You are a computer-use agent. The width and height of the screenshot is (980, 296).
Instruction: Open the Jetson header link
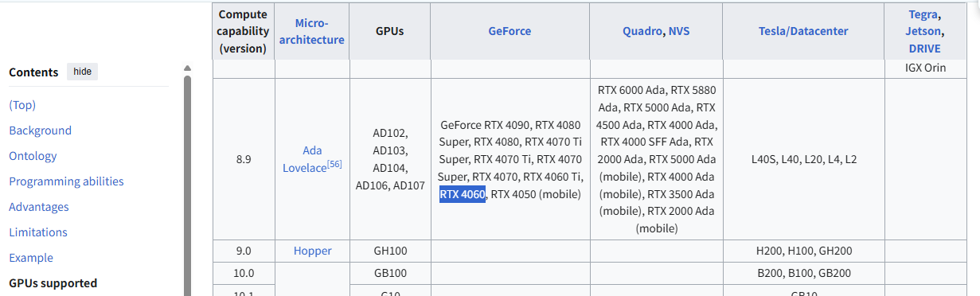[923, 31]
